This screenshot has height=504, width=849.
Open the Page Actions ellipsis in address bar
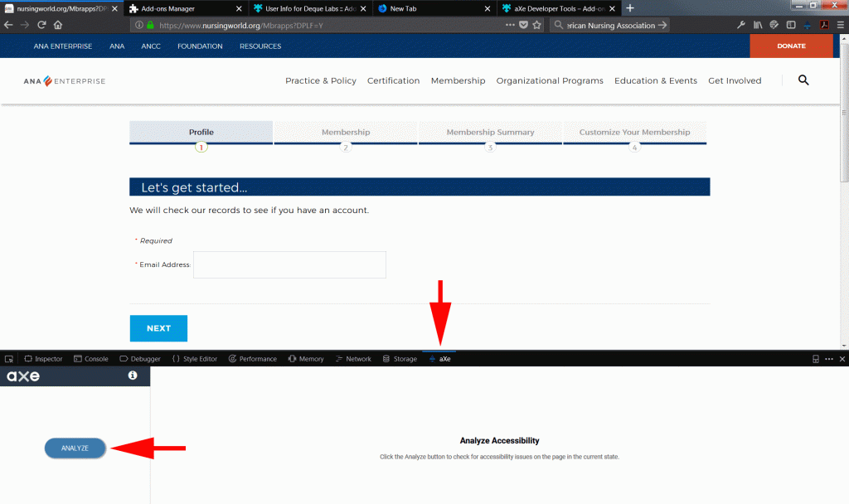[508, 25]
